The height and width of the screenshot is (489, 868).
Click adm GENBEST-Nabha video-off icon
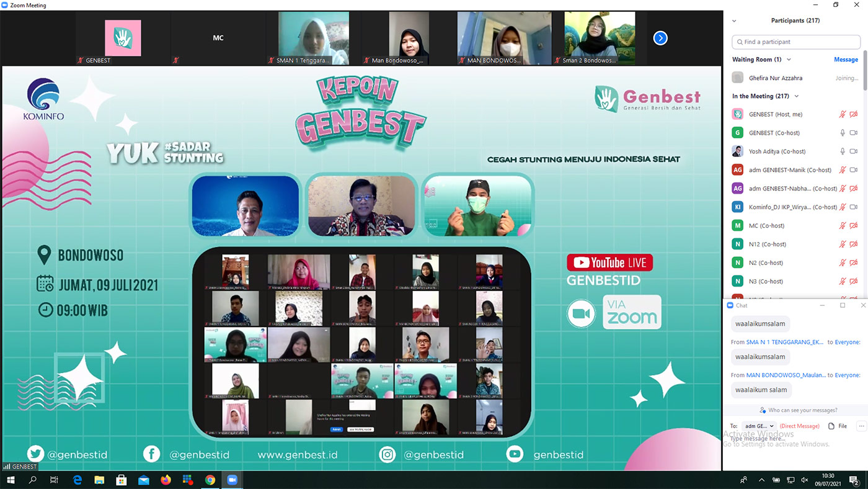tap(854, 189)
